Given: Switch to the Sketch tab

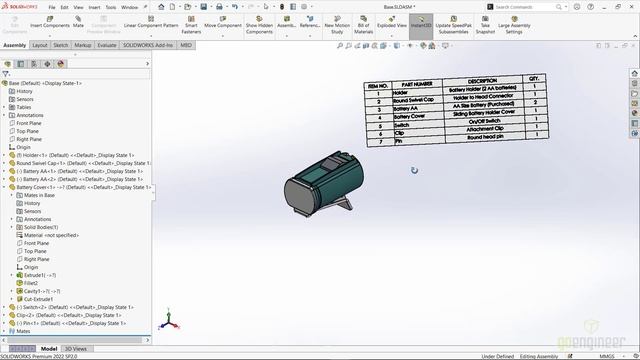Looking at the screenshot, I should [60, 45].
